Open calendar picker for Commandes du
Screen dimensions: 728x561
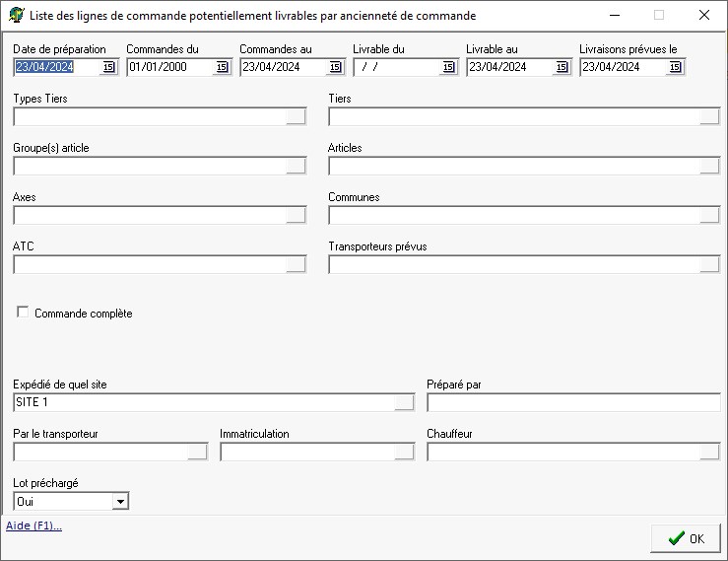point(222,67)
